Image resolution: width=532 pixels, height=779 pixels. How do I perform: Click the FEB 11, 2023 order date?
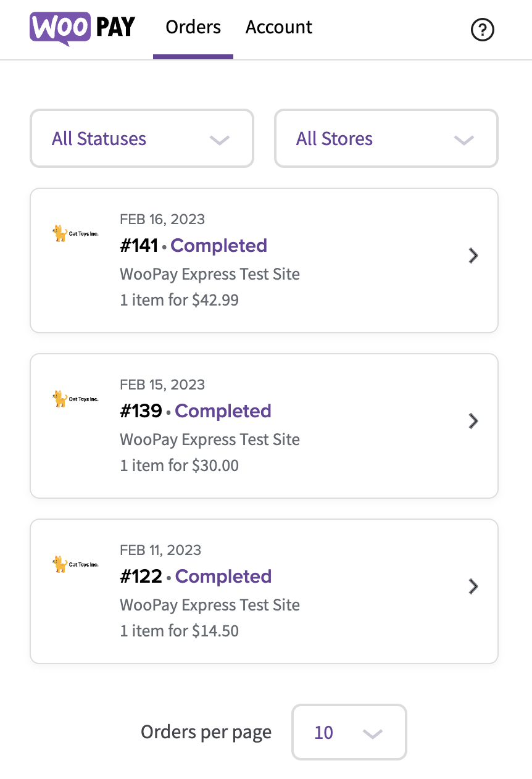(160, 550)
